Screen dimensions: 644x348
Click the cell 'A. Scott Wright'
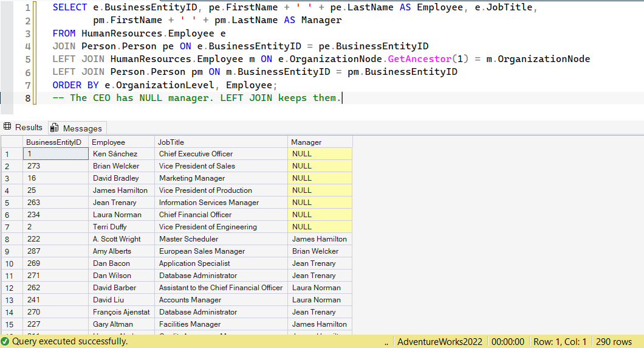coord(122,239)
